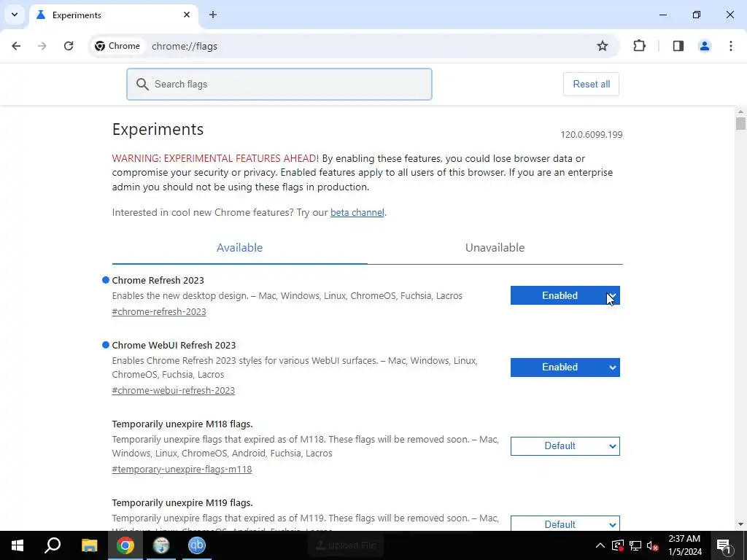This screenshot has height=560, width=747.
Task: Open the globe app icon in the taskbar
Action: [161, 545]
